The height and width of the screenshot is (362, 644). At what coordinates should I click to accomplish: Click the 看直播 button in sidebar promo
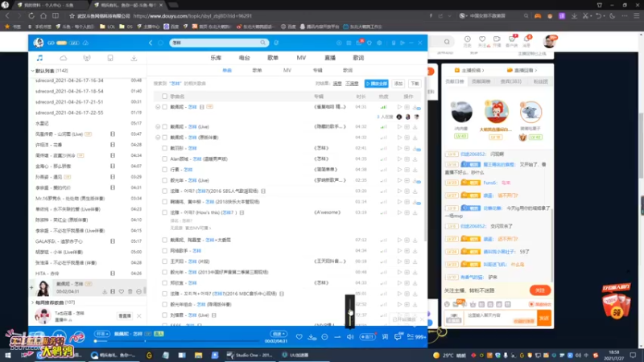pyautogui.click(x=125, y=316)
